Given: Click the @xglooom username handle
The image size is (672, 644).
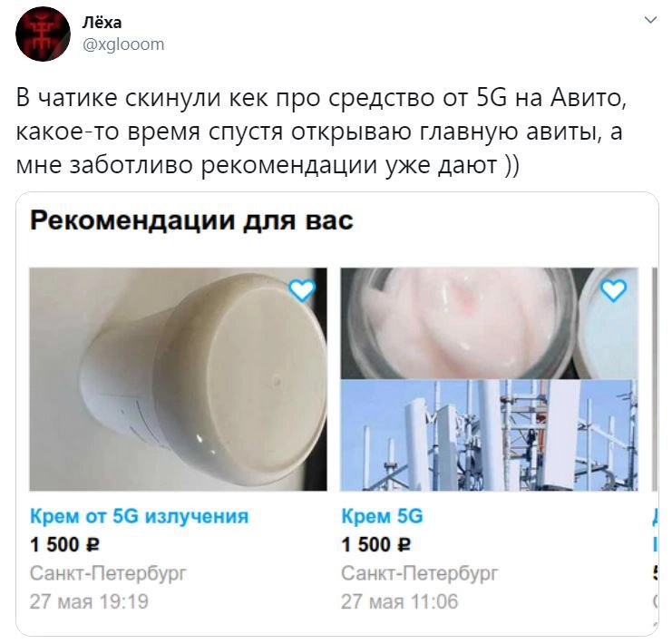Looking at the screenshot, I should [123, 44].
